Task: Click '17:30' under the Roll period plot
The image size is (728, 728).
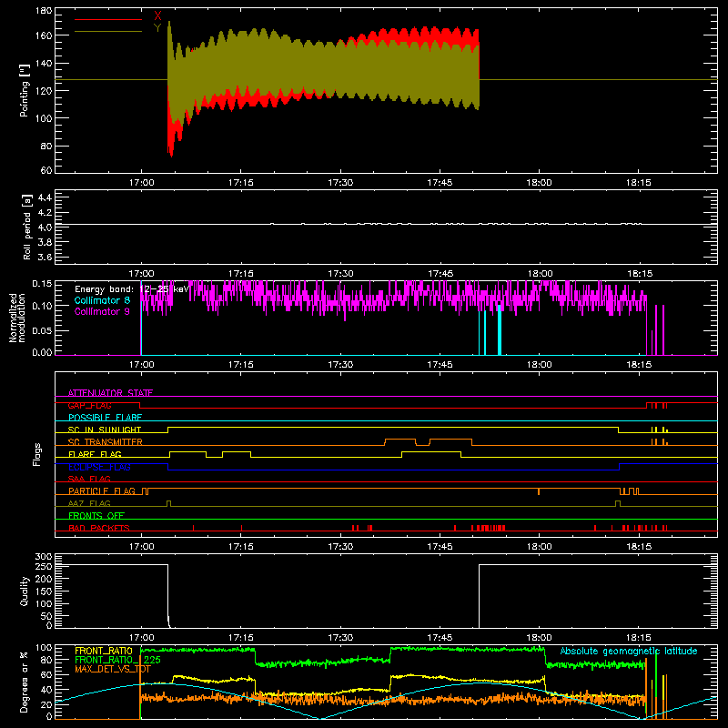Action: [340, 274]
